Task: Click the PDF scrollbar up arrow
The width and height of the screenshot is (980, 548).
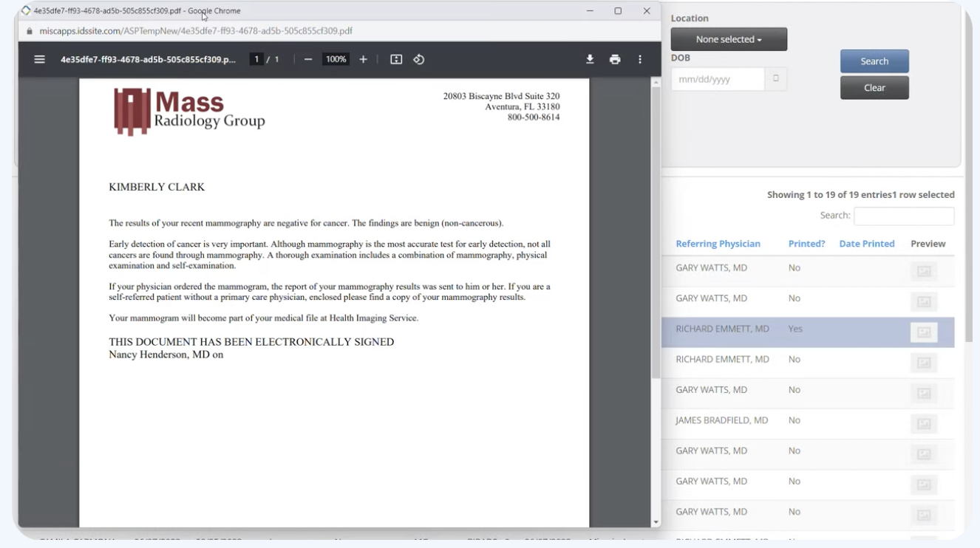Action: point(656,83)
